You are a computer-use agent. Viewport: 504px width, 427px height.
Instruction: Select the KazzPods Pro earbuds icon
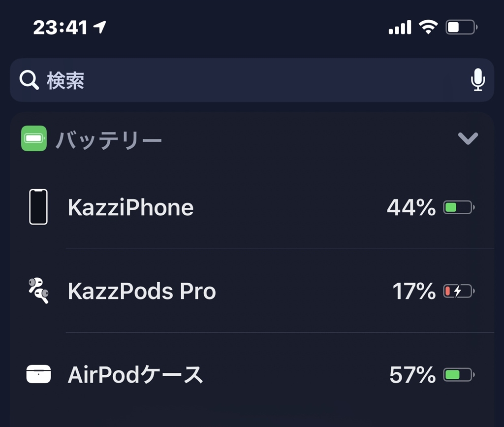pyautogui.click(x=38, y=291)
